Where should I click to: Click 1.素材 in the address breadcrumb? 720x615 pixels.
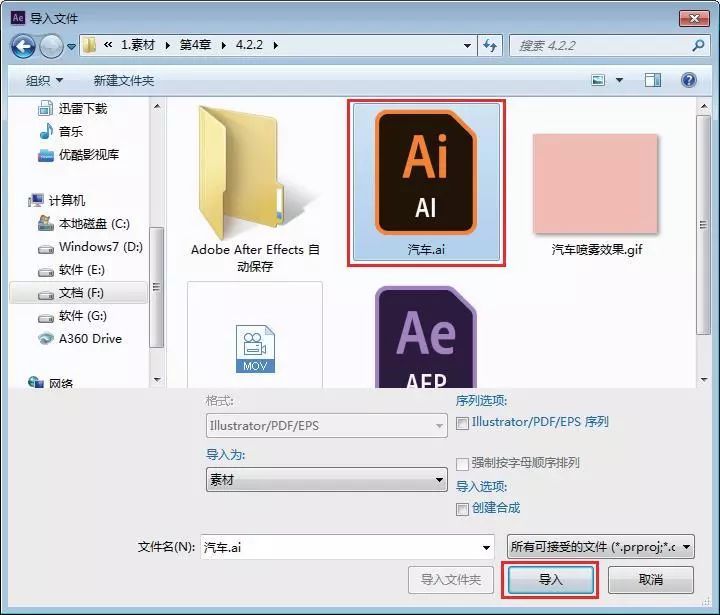[x=138, y=45]
